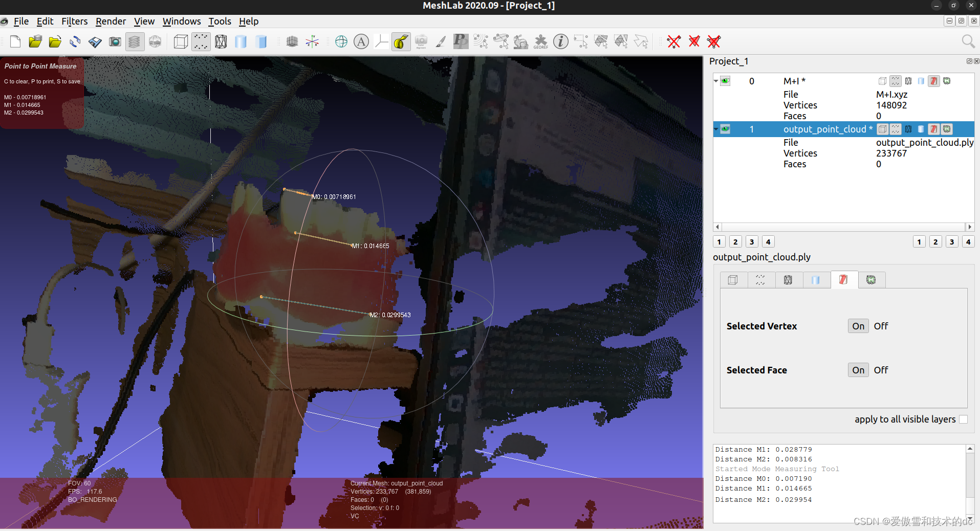Toggle wireframe for output_point_cloud layer
The image size is (980, 531).
click(x=908, y=129)
